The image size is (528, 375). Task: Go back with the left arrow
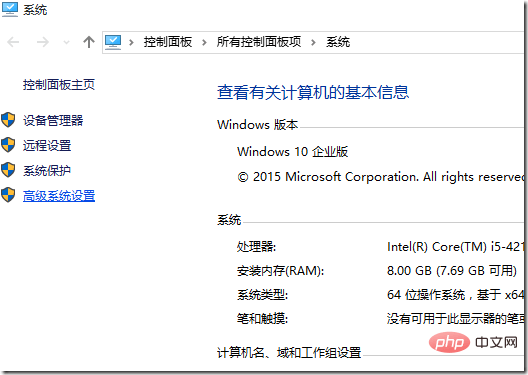click(13, 42)
